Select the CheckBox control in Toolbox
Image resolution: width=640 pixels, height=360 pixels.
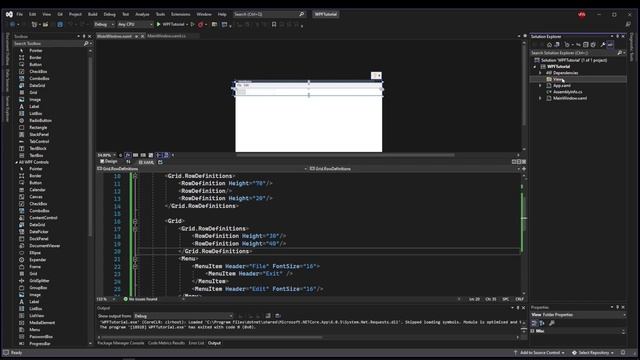38,71
